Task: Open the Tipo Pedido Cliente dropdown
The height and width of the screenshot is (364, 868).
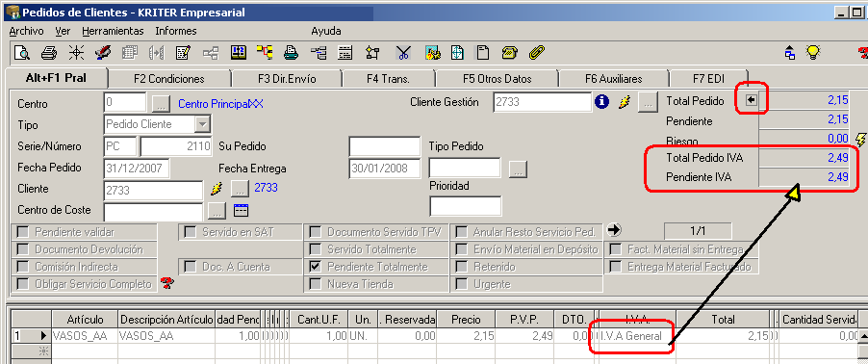Action: point(203,124)
